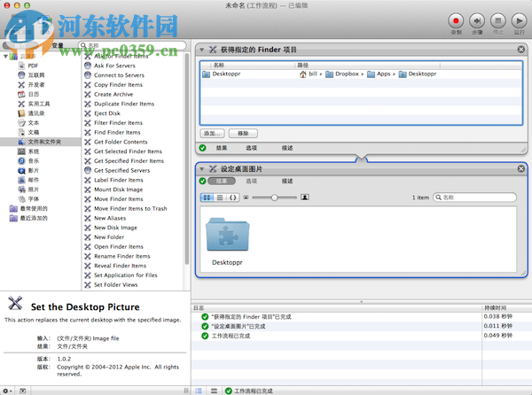
Task: Select the 音乐 category
Action: tap(28, 160)
